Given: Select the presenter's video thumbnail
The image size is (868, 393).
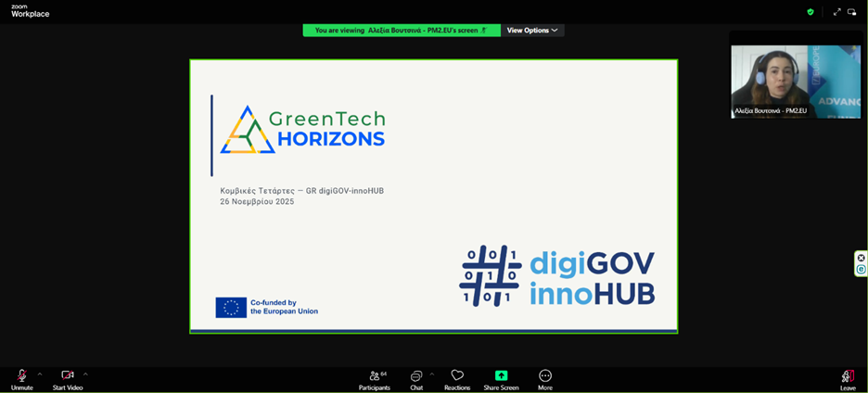Looking at the screenshot, I should coord(796,81).
